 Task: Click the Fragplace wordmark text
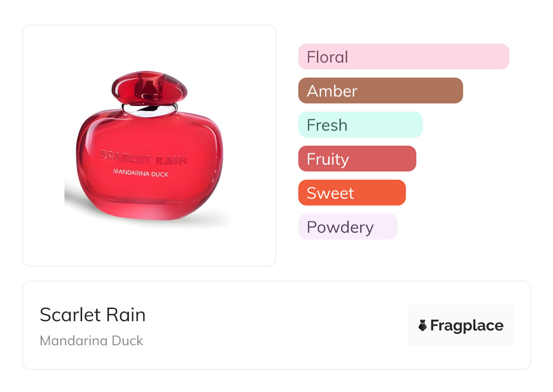tap(467, 325)
